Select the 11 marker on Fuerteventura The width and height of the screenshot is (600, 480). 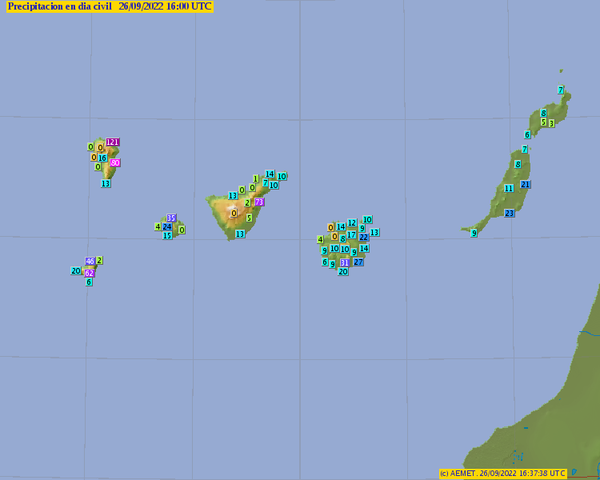509,188
